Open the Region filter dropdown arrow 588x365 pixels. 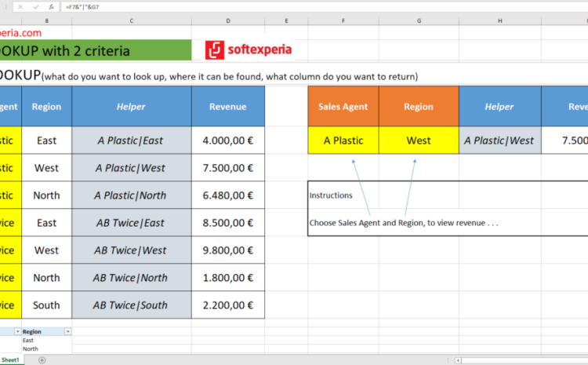coord(68,331)
